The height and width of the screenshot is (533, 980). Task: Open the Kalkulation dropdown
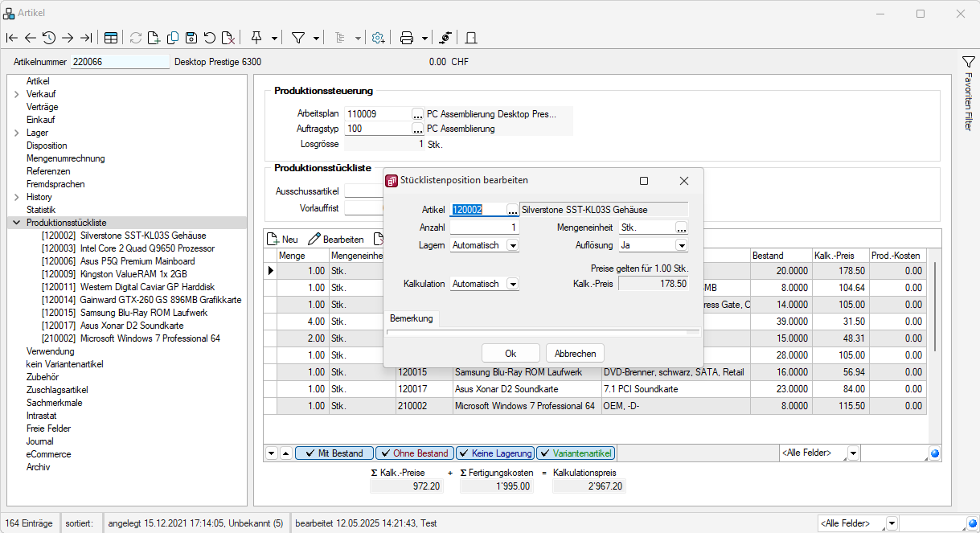pyautogui.click(x=513, y=284)
